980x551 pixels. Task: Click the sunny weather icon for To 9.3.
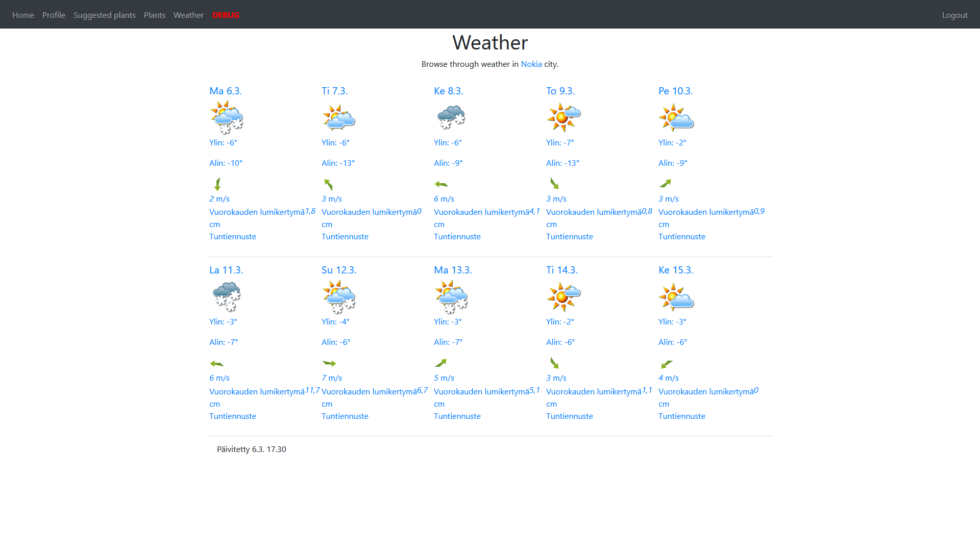(563, 117)
